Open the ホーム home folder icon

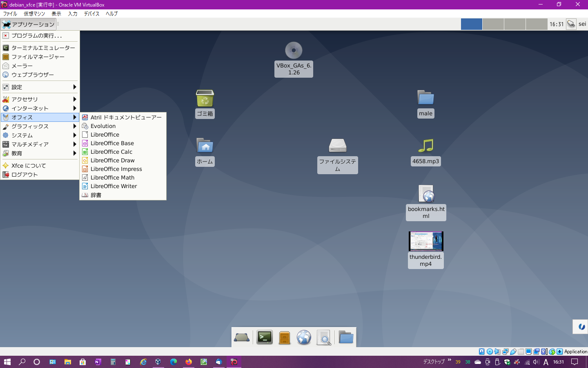(205, 146)
